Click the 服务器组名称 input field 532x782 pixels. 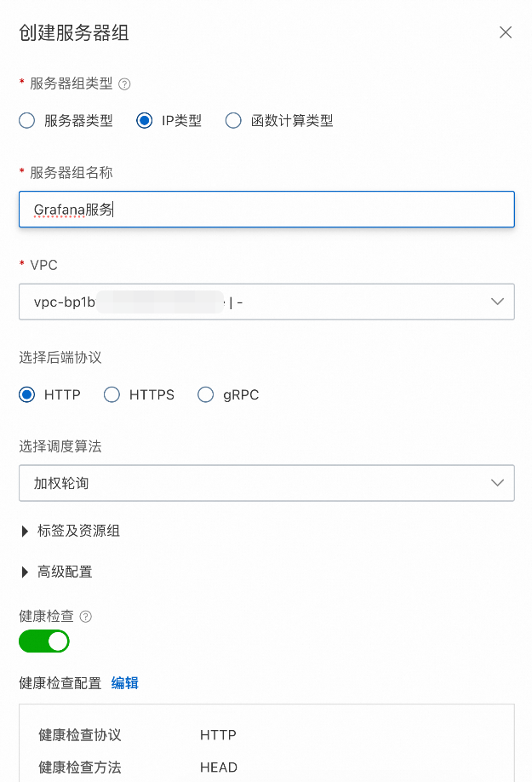[266, 210]
